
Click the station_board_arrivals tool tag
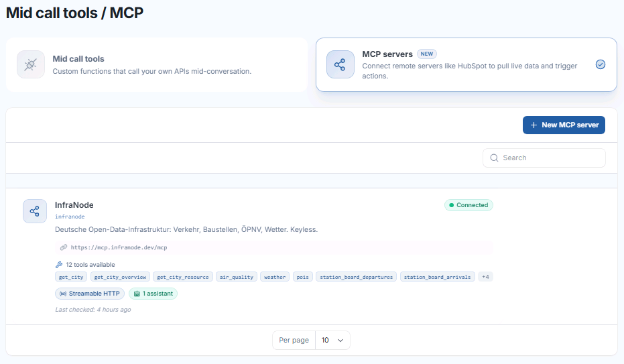click(x=438, y=277)
